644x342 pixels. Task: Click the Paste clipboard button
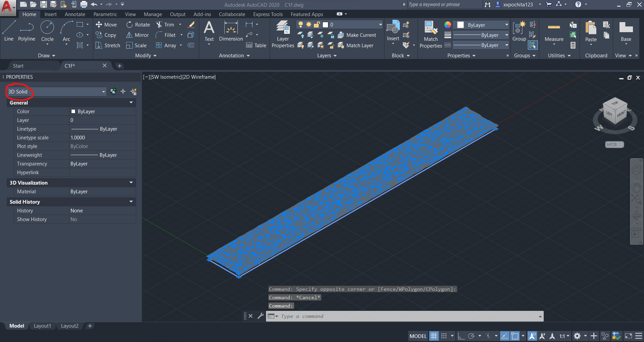coord(591,31)
